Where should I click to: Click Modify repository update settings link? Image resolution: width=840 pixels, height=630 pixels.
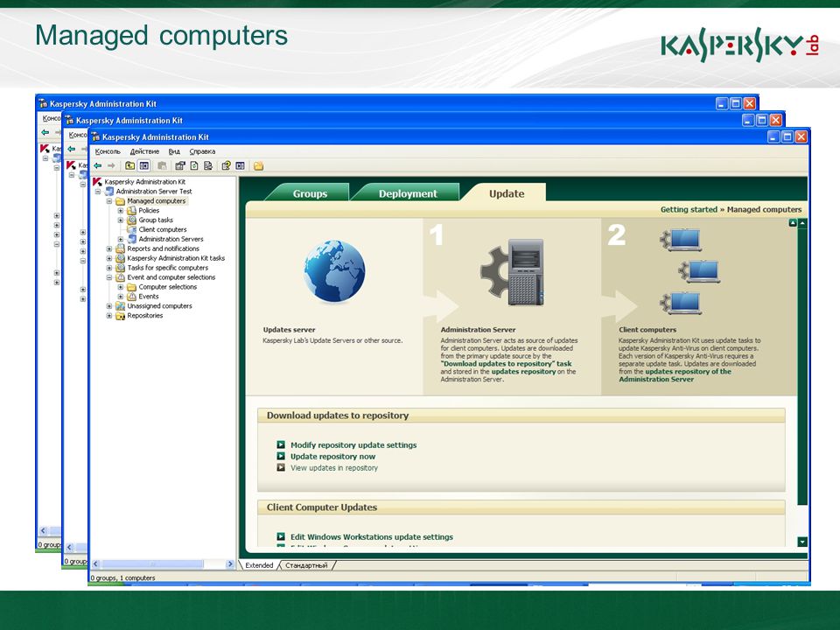tap(353, 445)
